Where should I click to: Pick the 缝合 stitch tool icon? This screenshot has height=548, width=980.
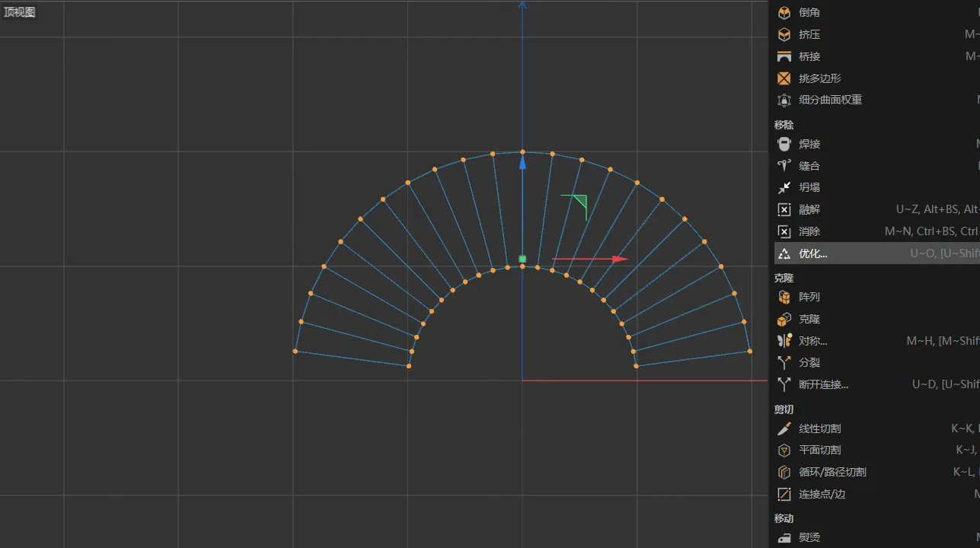pyautogui.click(x=784, y=166)
